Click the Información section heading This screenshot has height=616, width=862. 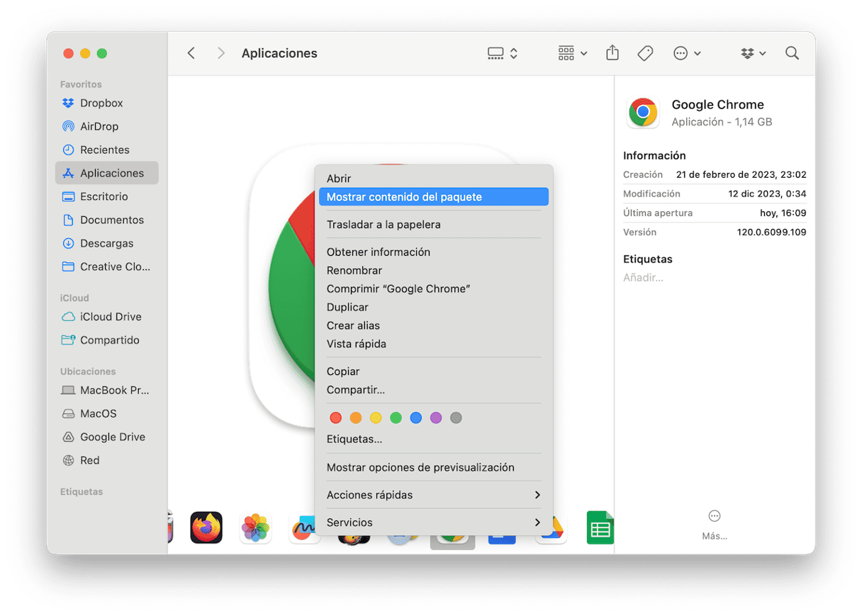(x=654, y=156)
